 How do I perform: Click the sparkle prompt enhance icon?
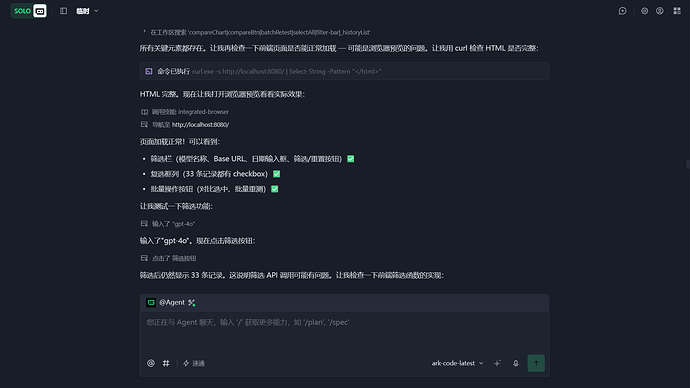[497, 363]
